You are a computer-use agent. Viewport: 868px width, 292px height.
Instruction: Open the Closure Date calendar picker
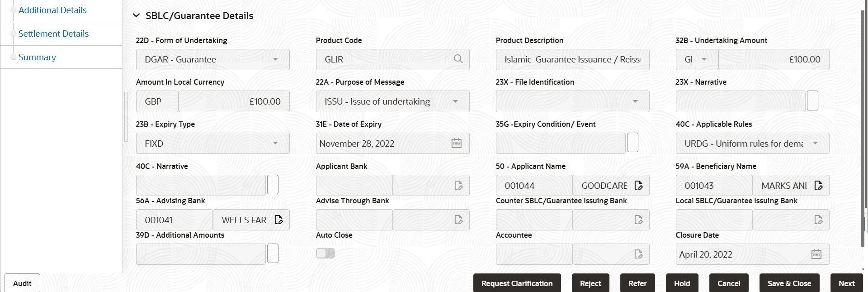pos(816,254)
